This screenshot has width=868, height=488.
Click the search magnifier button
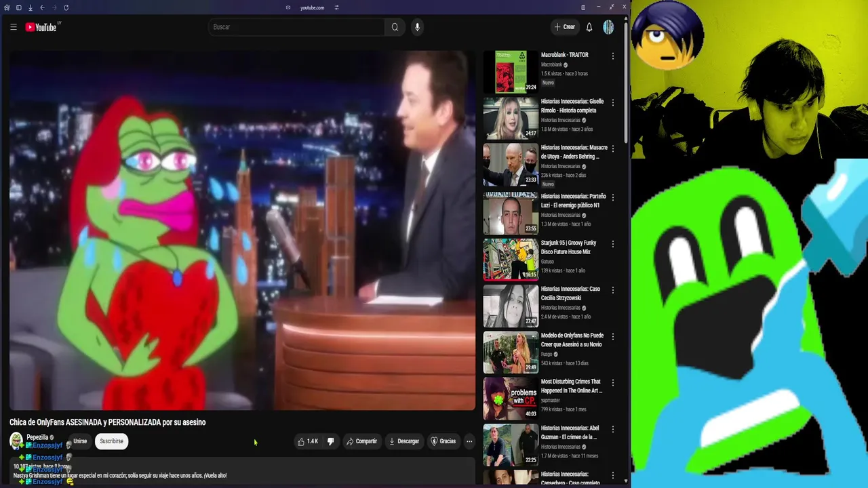click(395, 27)
